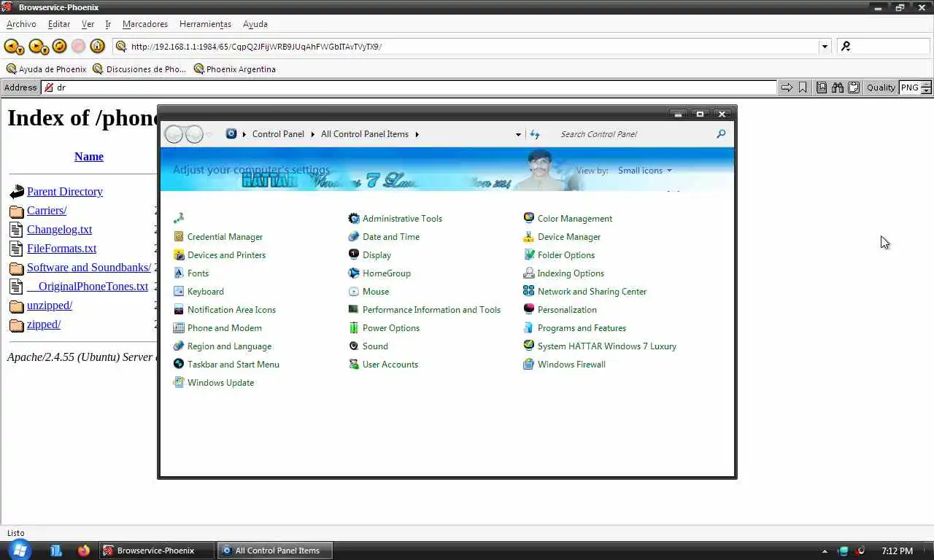Open the bookmarks book icon in Address toolbar
This screenshot has width=934, height=560.
(x=822, y=87)
